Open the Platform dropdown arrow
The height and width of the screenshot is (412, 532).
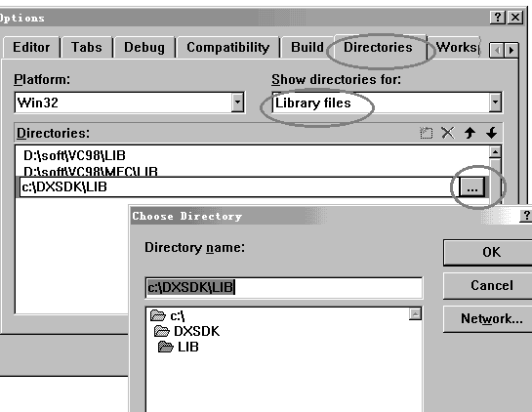tap(237, 102)
